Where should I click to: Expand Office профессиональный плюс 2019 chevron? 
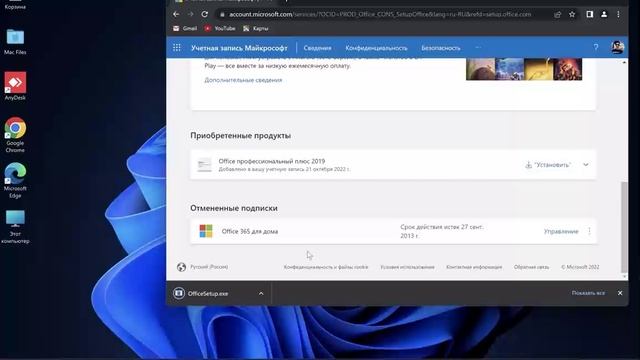(x=586, y=165)
